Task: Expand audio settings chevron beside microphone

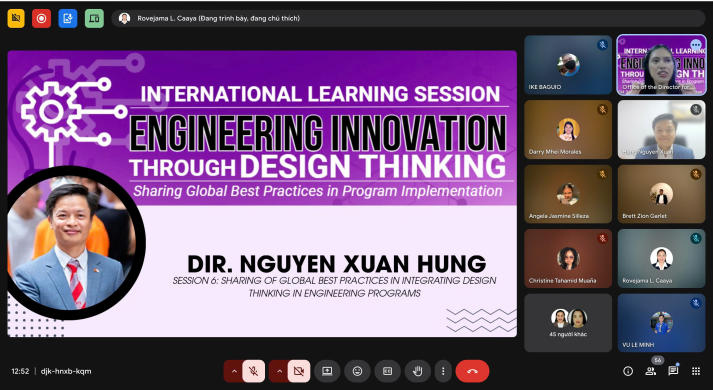Action: [234, 371]
